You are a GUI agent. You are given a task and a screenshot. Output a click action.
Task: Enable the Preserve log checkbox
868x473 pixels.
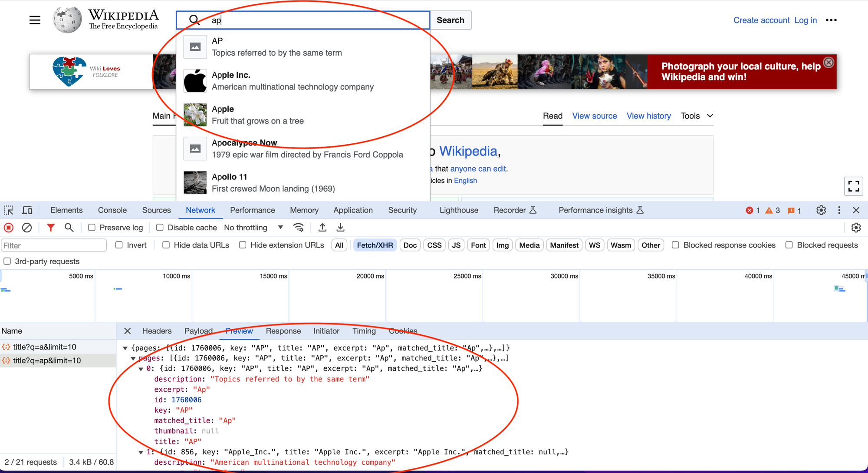[92, 228]
